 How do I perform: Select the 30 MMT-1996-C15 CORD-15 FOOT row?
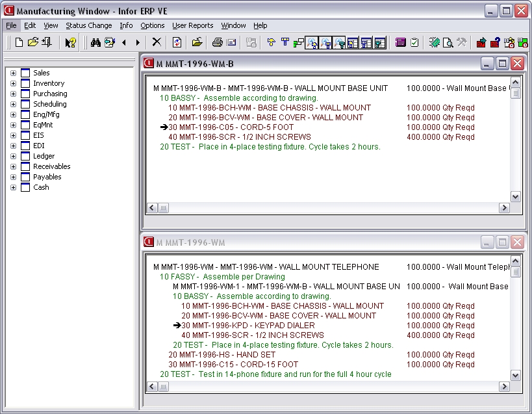coord(233,365)
